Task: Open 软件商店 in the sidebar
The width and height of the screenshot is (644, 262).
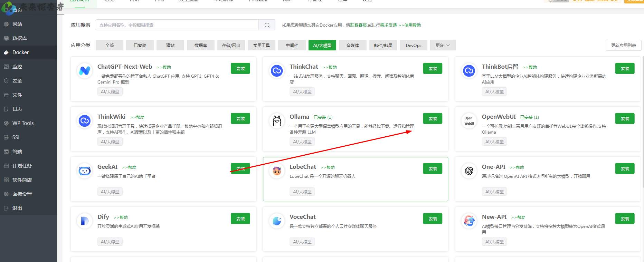Action: [22, 180]
